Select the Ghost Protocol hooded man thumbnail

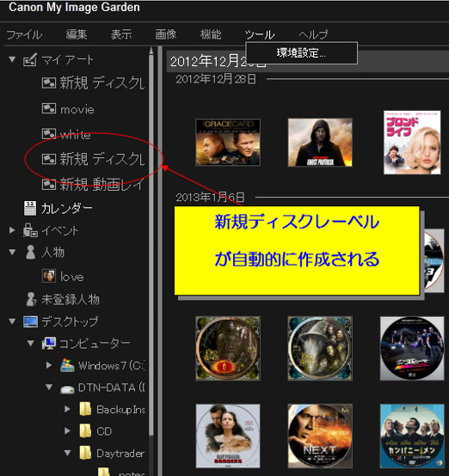320,143
